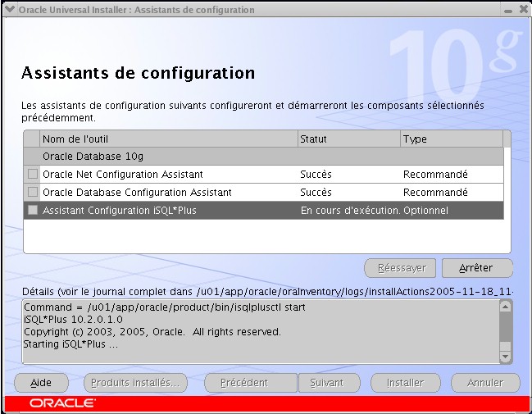Click the En cours d'exécution status cell
Image resolution: width=532 pixels, height=414 pixels.
pos(350,211)
